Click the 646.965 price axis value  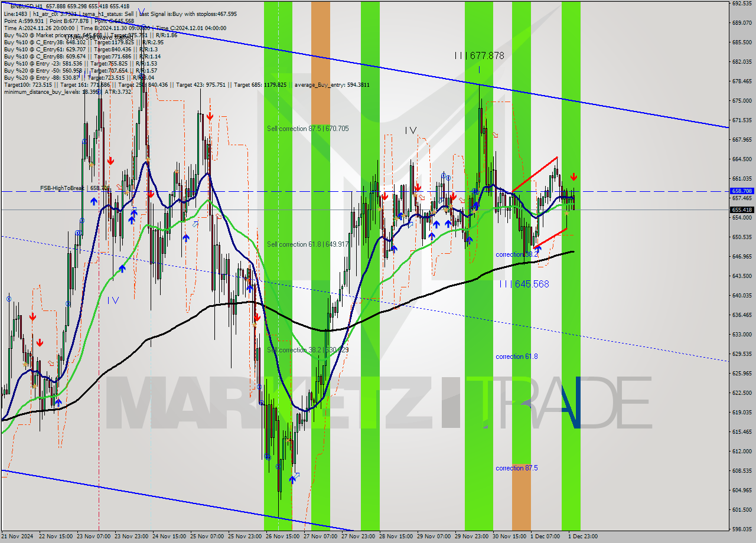coord(742,256)
